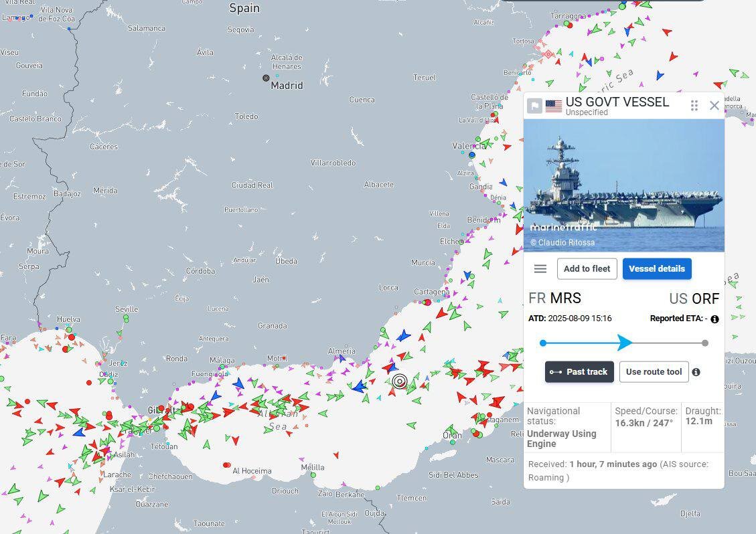Close the US GOVT VESSEL info panel

714,106
